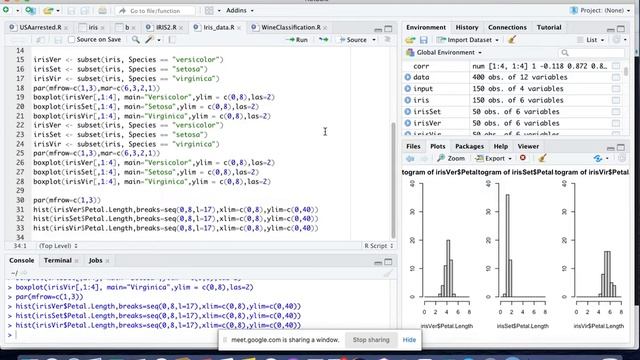
Task: Open the List view dropdown
Action: coord(591,40)
